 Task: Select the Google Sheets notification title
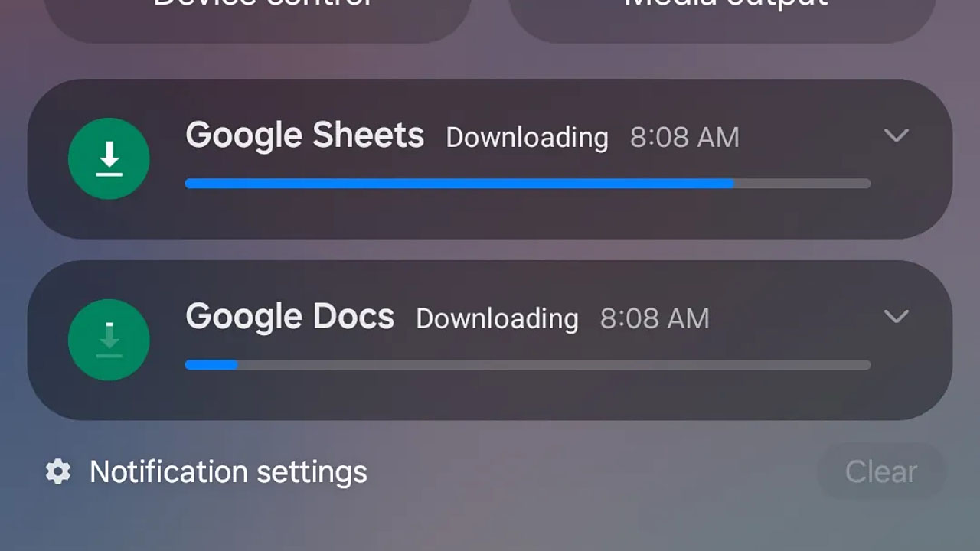point(305,136)
